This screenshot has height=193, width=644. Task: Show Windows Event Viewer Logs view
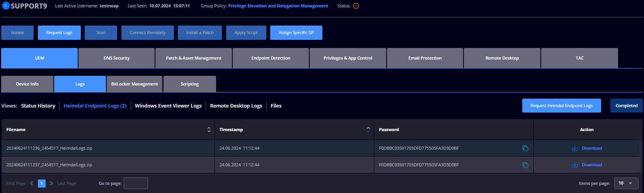point(168,106)
